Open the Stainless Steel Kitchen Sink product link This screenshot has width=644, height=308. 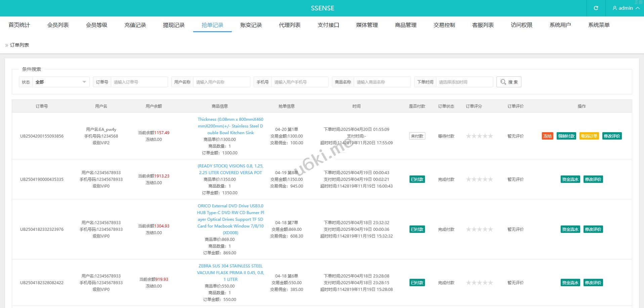[x=230, y=126]
